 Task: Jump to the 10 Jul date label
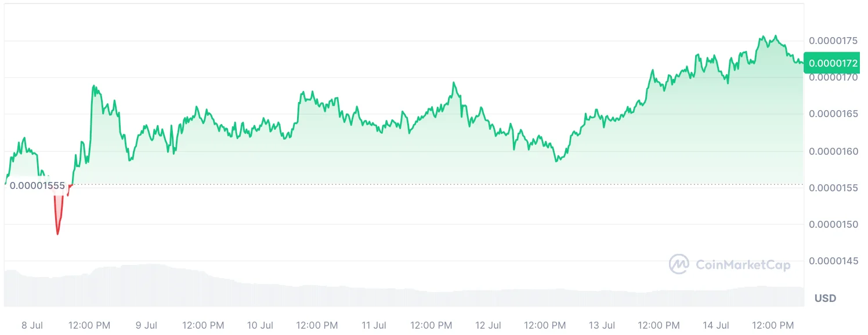[260, 325]
